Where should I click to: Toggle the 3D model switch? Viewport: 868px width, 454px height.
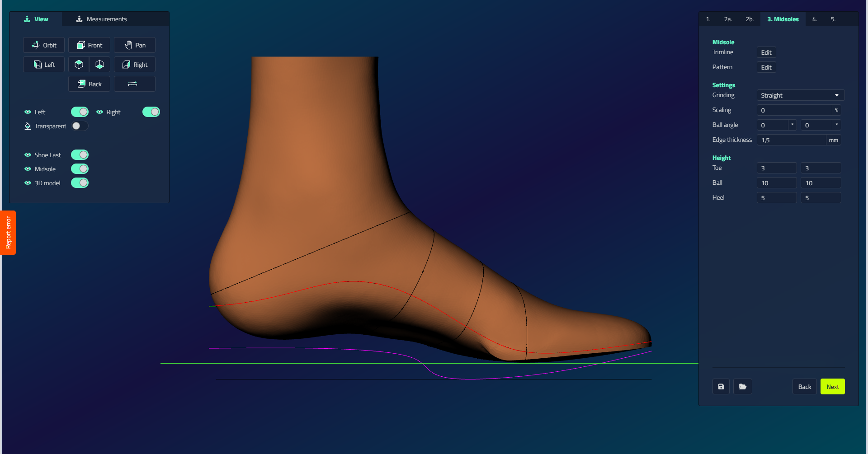tap(80, 183)
